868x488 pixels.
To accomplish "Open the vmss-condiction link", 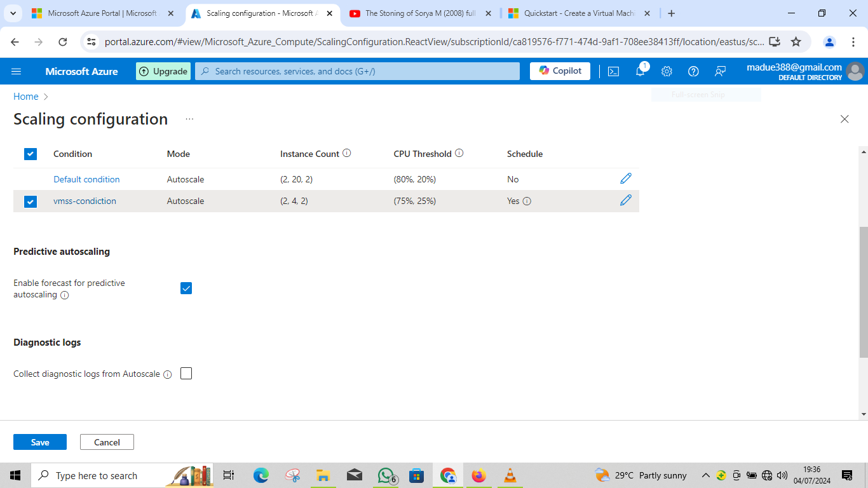I will pos(85,201).
